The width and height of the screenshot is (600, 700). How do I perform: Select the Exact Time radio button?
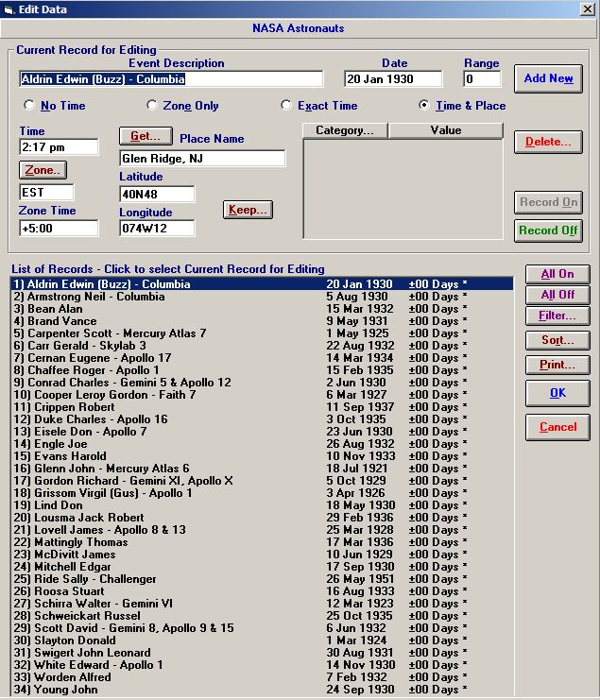(287, 106)
